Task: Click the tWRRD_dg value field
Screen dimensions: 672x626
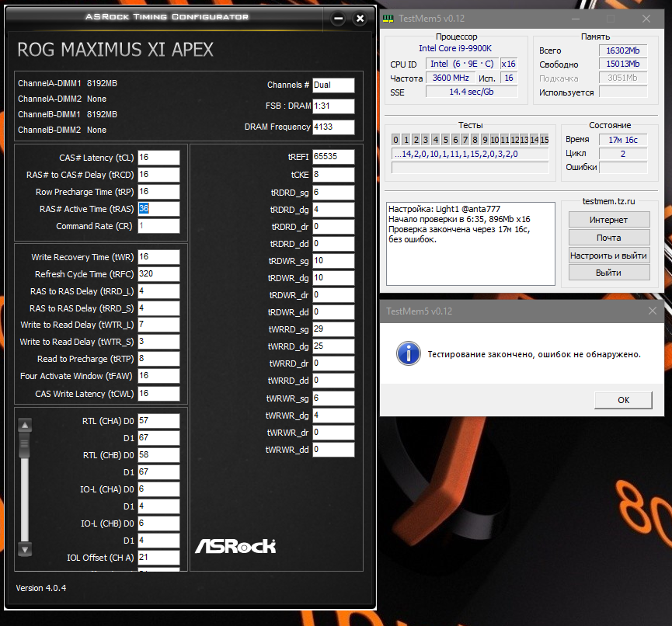Action: click(x=333, y=346)
